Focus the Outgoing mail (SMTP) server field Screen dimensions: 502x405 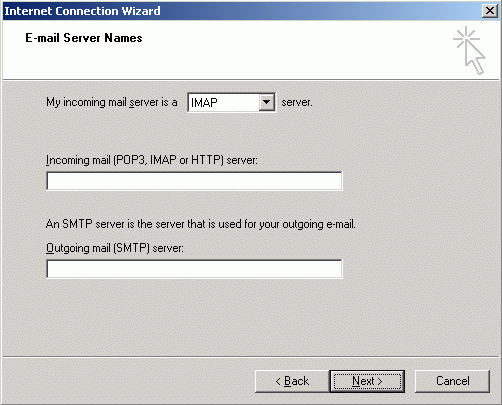(194, 269)
